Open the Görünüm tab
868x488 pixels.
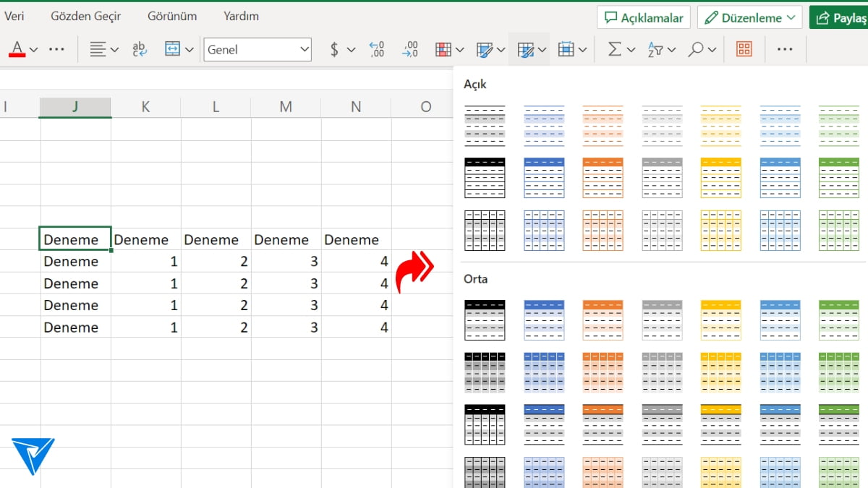pyautogui.click(x=172, y=16)
